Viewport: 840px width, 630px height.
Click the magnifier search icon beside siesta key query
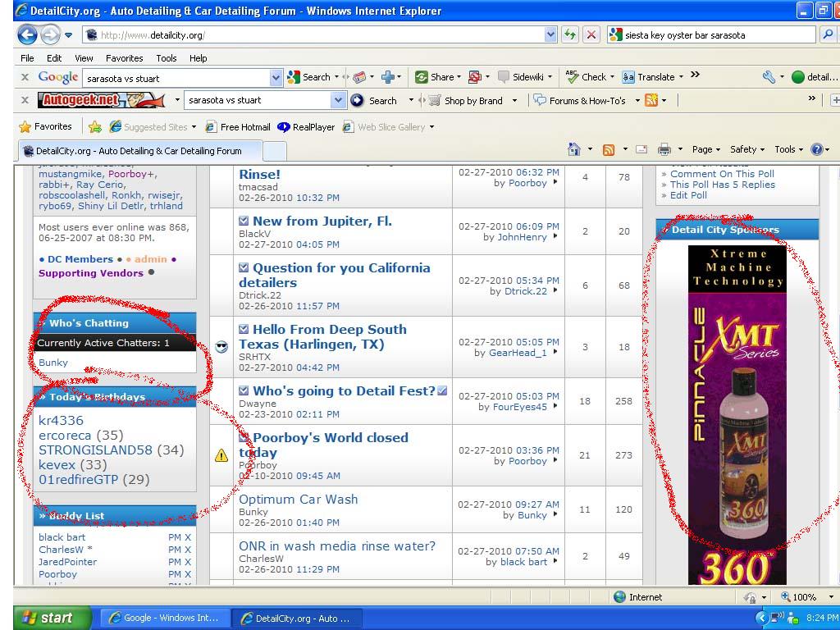(x=827, y=34)
